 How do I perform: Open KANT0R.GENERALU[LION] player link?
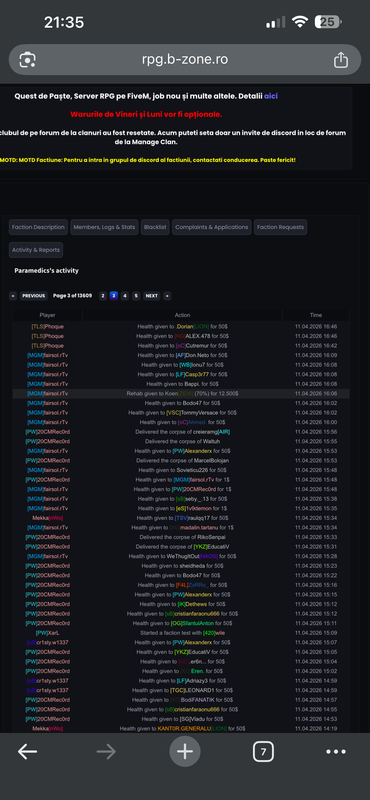click(192, 729)
